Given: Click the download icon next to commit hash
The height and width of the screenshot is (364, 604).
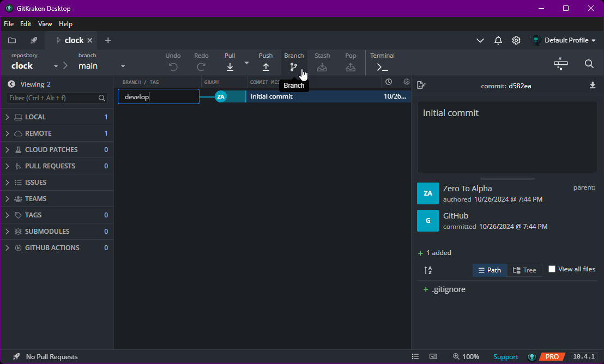Looking at the screenshot, I should pyautogui.click(x=593, y=86).
